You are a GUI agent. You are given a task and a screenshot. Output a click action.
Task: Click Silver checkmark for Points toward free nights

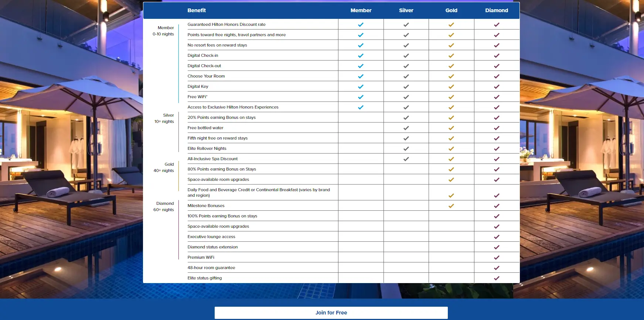point(406,35)
